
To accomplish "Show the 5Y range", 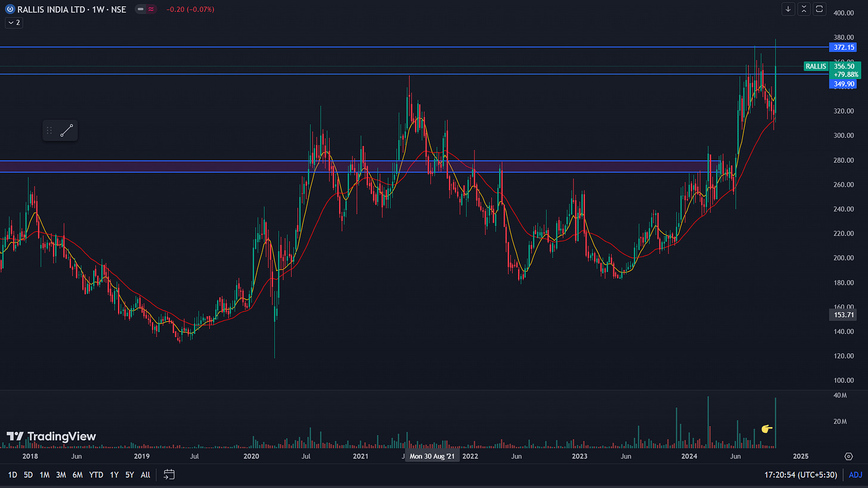I will (129, 475).
